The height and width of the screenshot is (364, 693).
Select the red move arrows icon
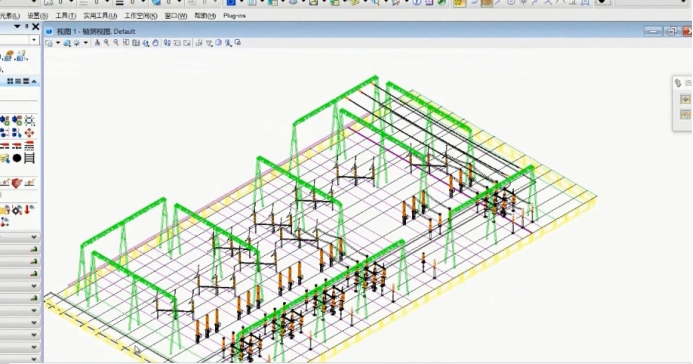(29, 133)
